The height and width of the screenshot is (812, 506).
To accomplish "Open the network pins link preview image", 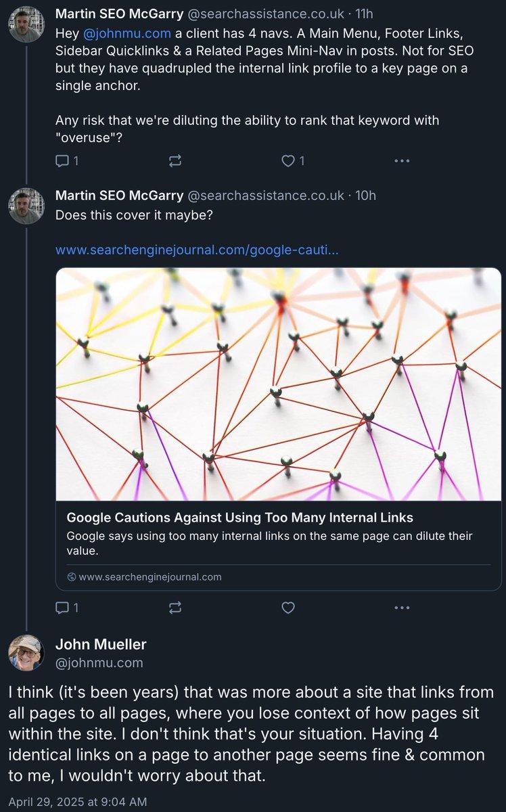I will 278,384.
